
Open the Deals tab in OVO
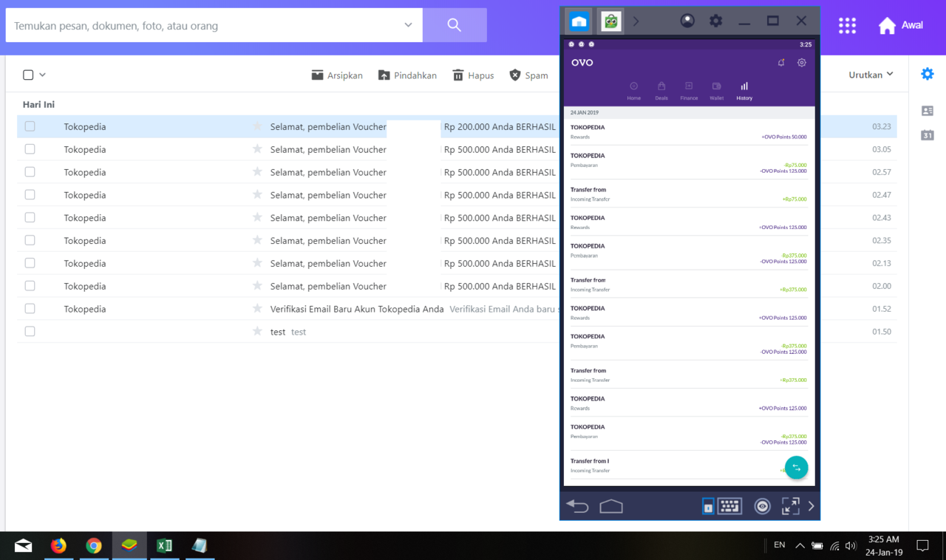[x=661, y=91]
